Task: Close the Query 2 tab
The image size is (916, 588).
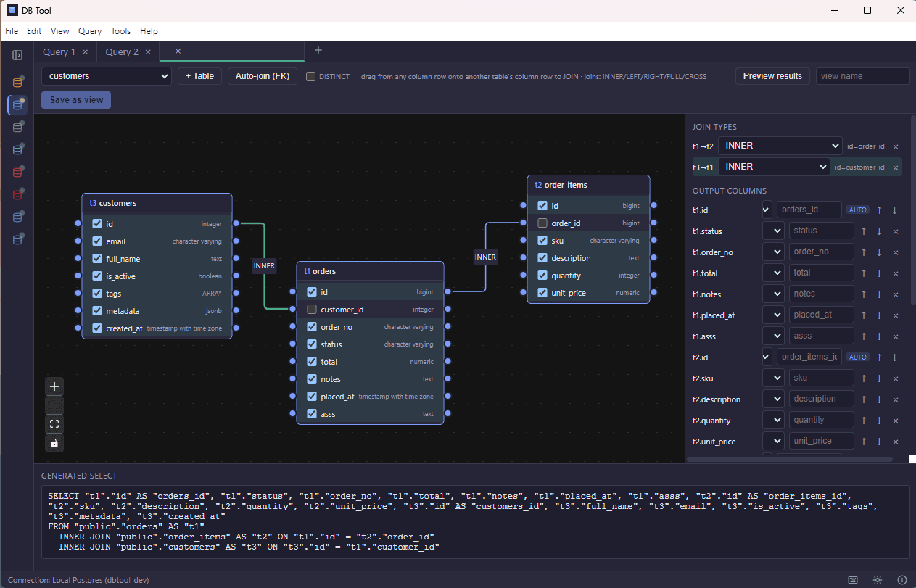Action: [148, 52]
